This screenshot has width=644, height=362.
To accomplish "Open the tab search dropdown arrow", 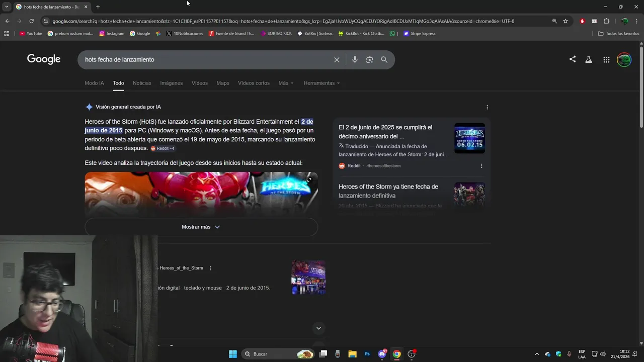I will (7, 7).
